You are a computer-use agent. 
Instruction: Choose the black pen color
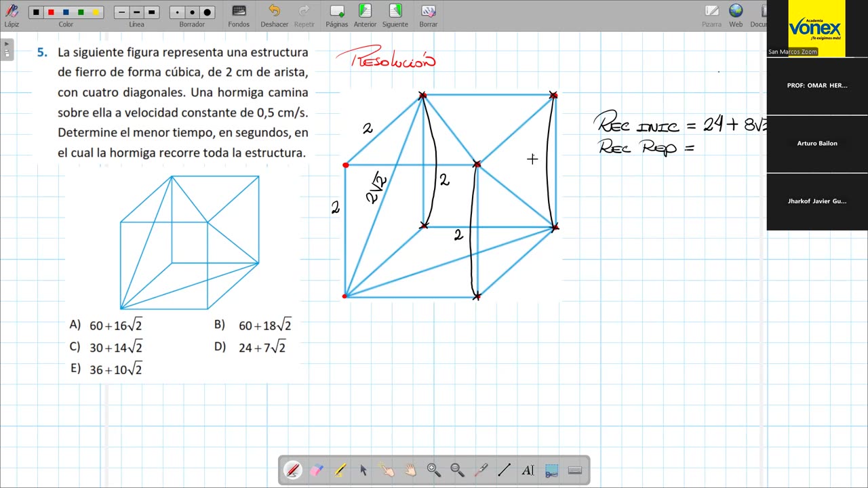coord(37,12)
